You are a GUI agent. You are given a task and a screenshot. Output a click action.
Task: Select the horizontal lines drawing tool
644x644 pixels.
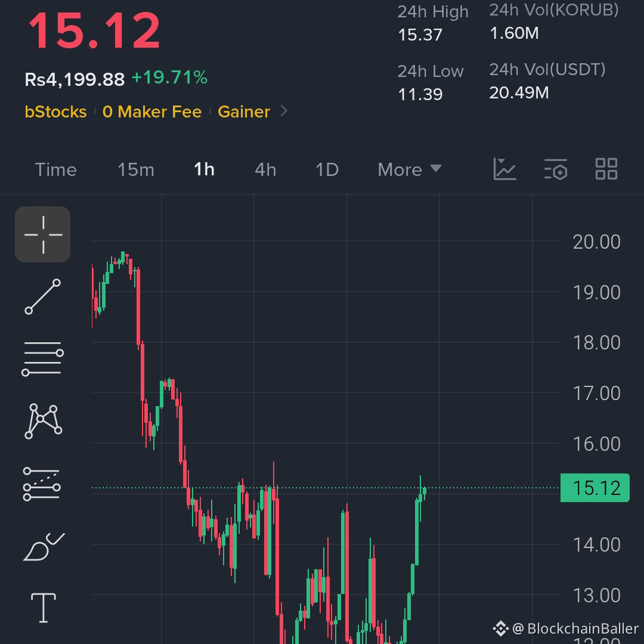point(43,358)
